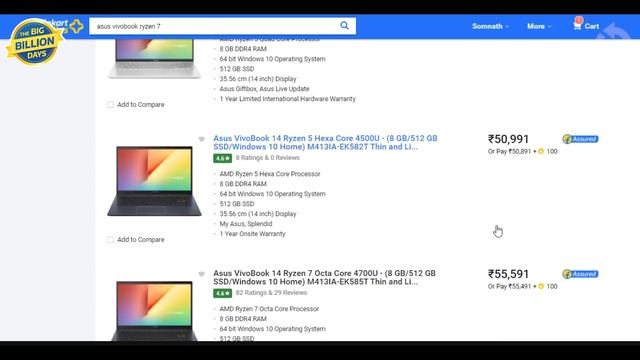Viewport: 640px width, 360px height.
Task: Click Assured badge beside ₹55,591
Action: tap(580, 274)
